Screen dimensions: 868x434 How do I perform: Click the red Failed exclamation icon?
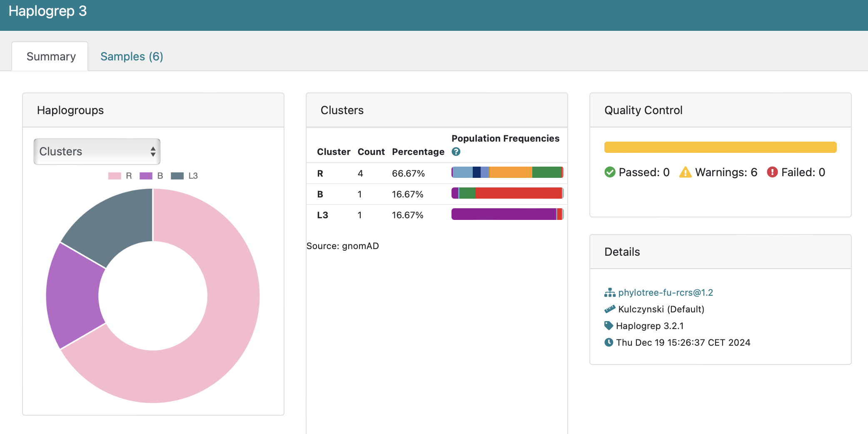click(772, 172)
